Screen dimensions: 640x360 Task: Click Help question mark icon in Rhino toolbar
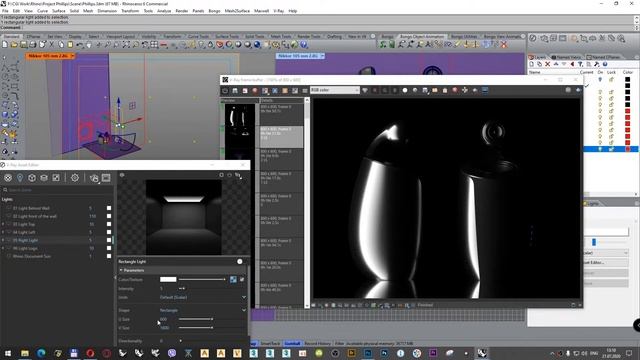click(304, 44)
